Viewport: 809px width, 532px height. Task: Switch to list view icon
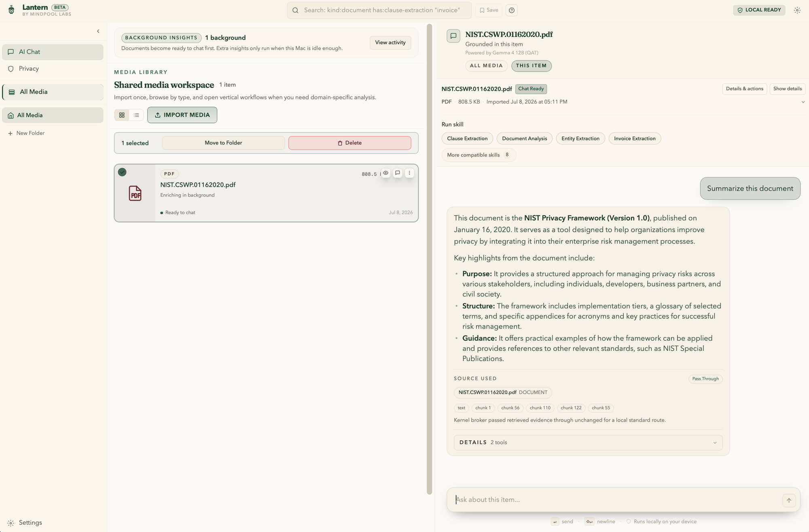point(136,115)
